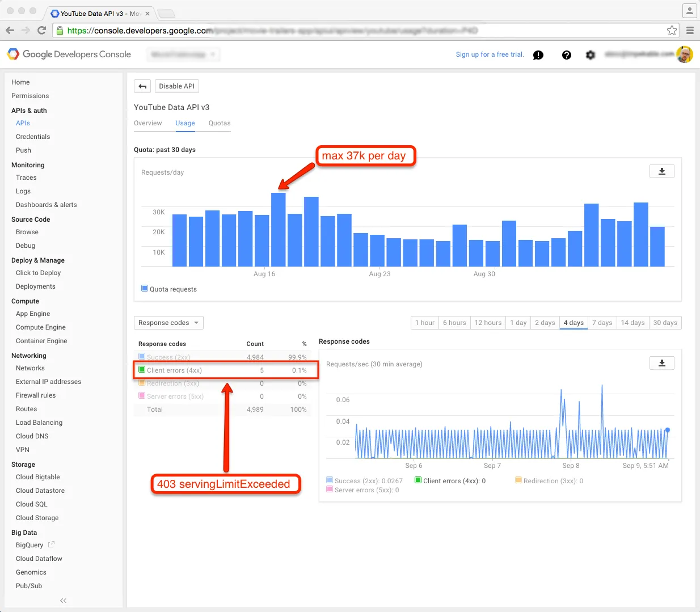
Task: Download the Response codes chart
Action: coord(661,363)
